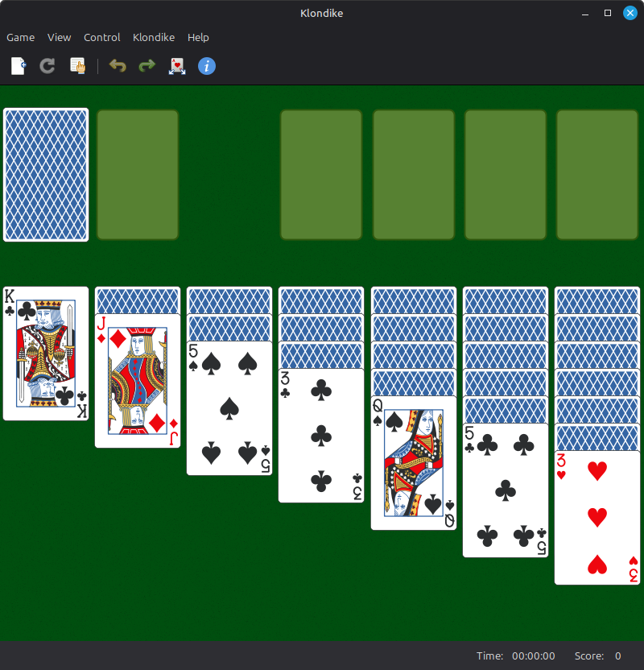This screenshot has width=644, height=670.
Task: Click the first empty foundation slot
Action: pyautogui.click(x=321, y=175)
